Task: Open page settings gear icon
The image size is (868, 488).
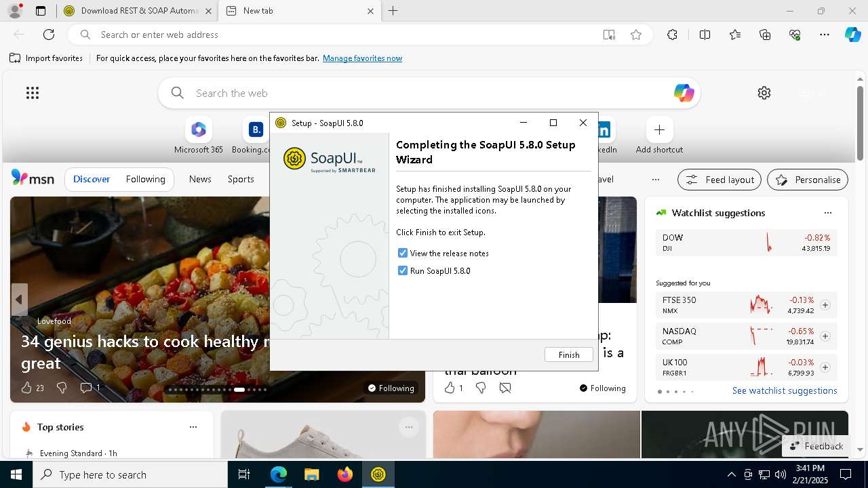Action: coord(764,93)
